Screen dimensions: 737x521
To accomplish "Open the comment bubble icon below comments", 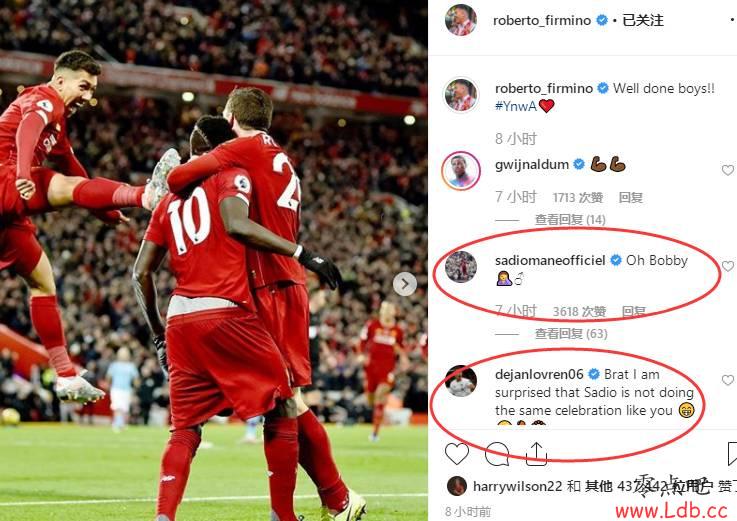I will pos(497,453).
